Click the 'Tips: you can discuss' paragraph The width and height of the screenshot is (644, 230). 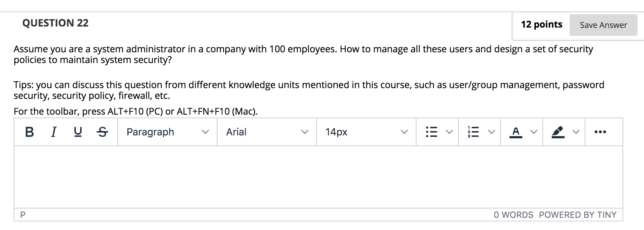pyautogui.click(x=309, y=90)
